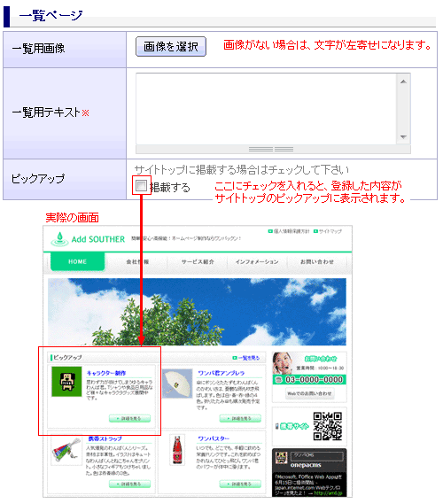
Task: Open the 一覧を見る link in pickup header
Action: click(x=246, y=358)
